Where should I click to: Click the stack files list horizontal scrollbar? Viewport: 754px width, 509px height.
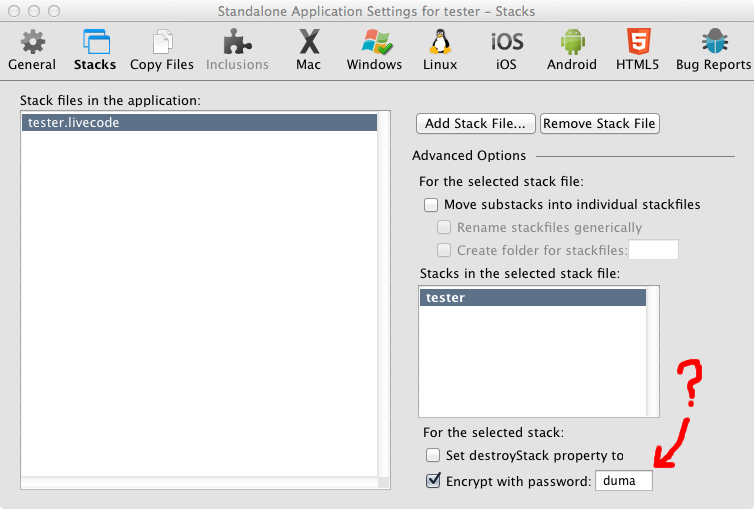click(200, 483)
